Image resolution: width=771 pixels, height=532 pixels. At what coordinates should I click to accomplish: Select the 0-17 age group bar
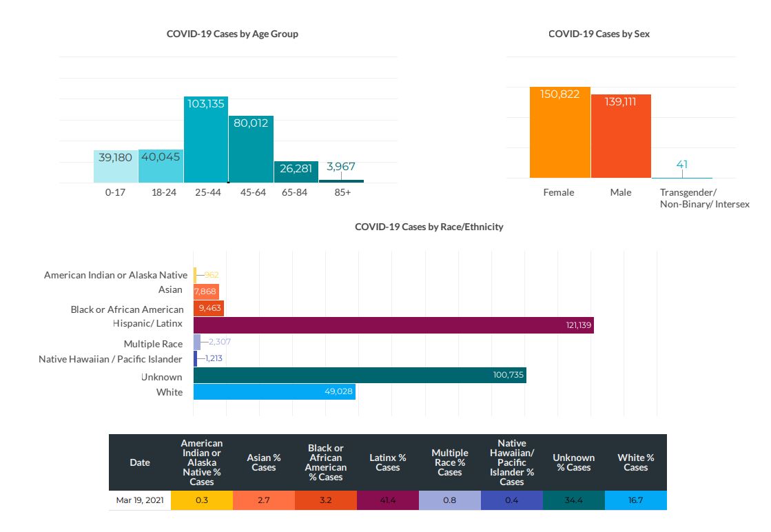point(116,166)
